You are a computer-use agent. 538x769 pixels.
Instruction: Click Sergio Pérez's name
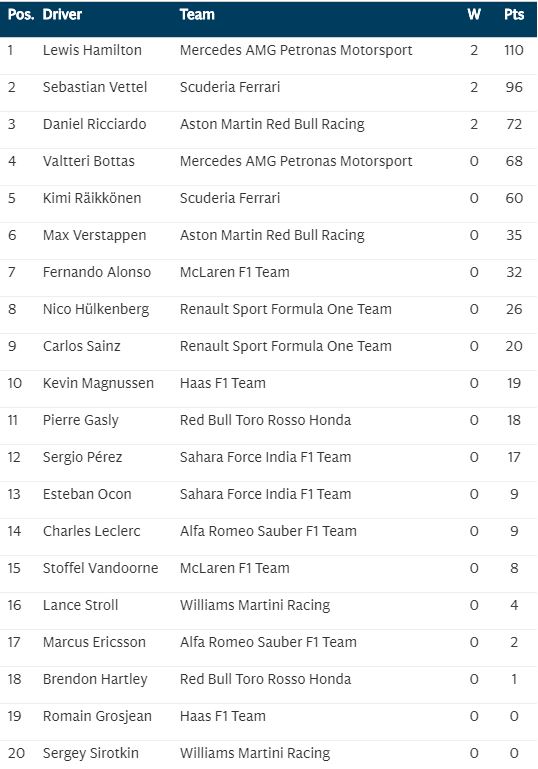point(82,458)
